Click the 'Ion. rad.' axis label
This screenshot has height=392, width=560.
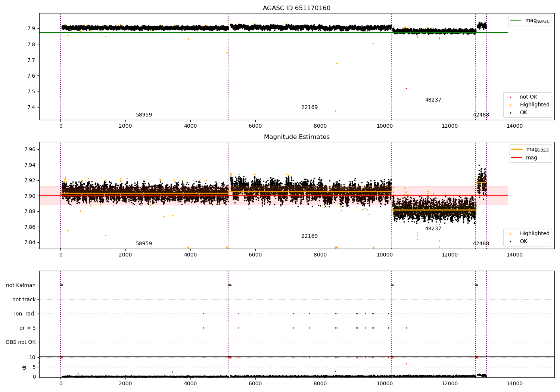click(x=25, y=314)
